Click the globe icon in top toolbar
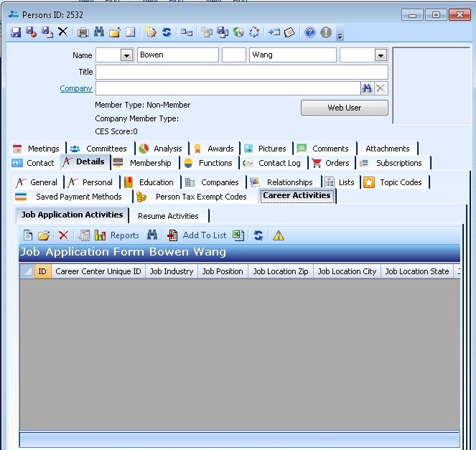476x450 pixels. point(238,32)
